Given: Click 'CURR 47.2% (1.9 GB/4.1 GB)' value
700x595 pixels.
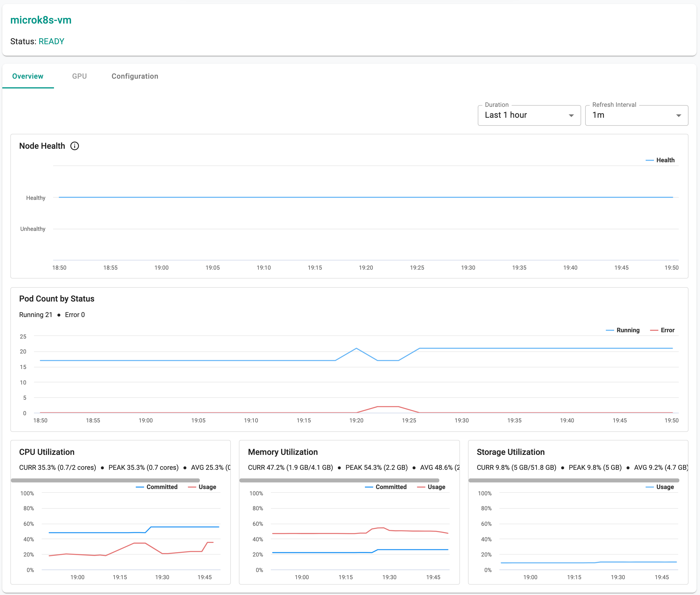Looking at the screenshot, I should pos(291,467).
